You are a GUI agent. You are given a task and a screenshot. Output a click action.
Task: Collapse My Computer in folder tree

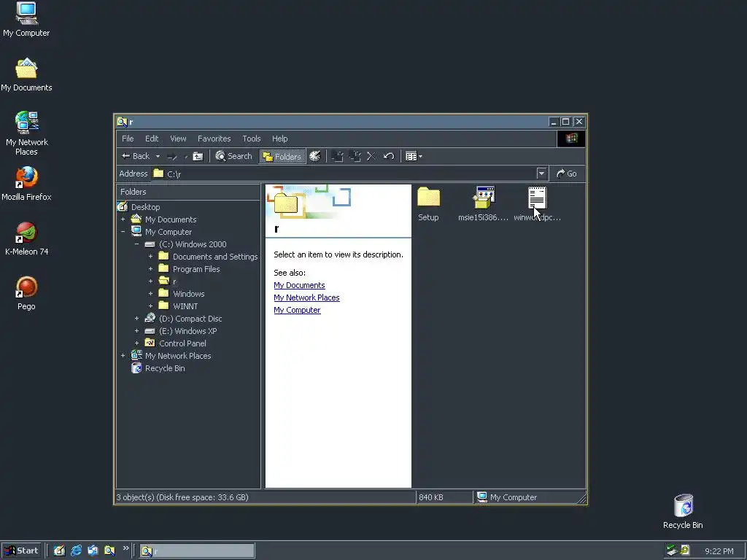point(123,232)
